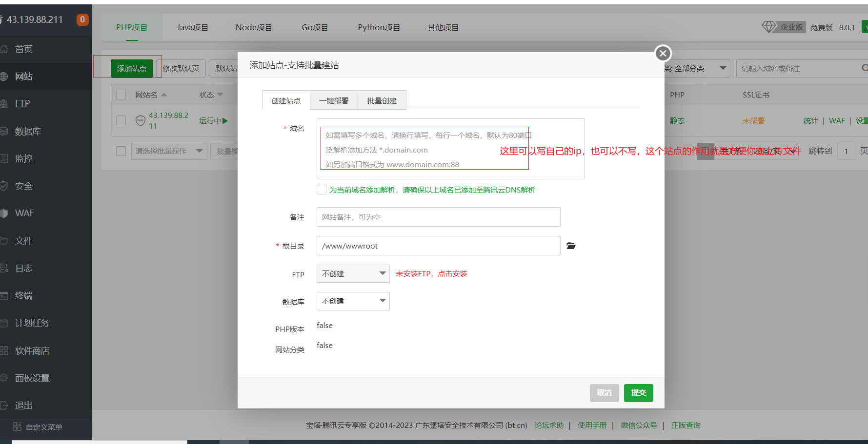
Task: Click the WAF shield icon beside site name
Action: pos(141,120)
